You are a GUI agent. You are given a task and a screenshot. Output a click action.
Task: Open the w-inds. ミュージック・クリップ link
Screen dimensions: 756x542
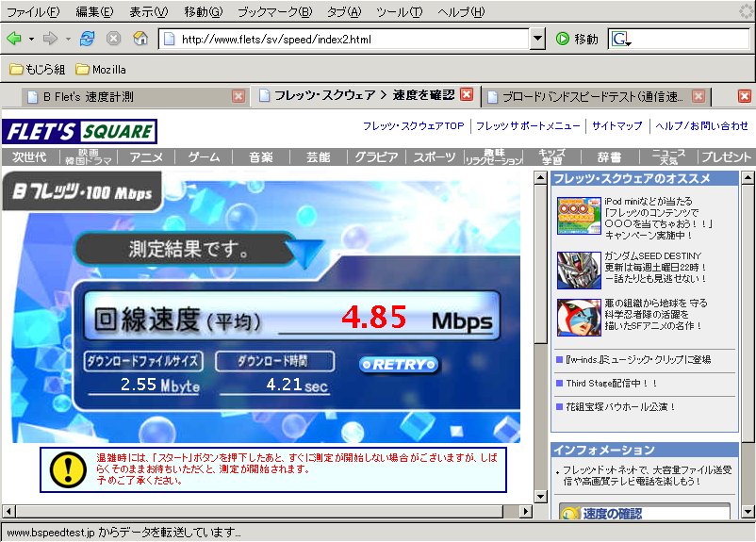click(x=638, y=360)
